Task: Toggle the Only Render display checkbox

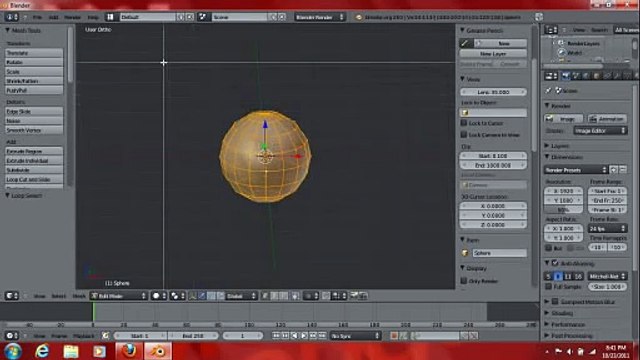Action: 464,281
